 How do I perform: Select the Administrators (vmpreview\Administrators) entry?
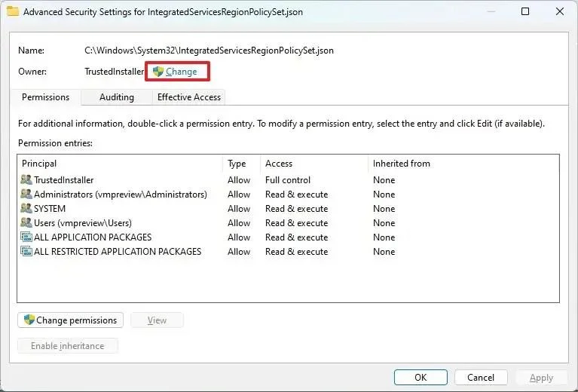[x=121, y=194]
